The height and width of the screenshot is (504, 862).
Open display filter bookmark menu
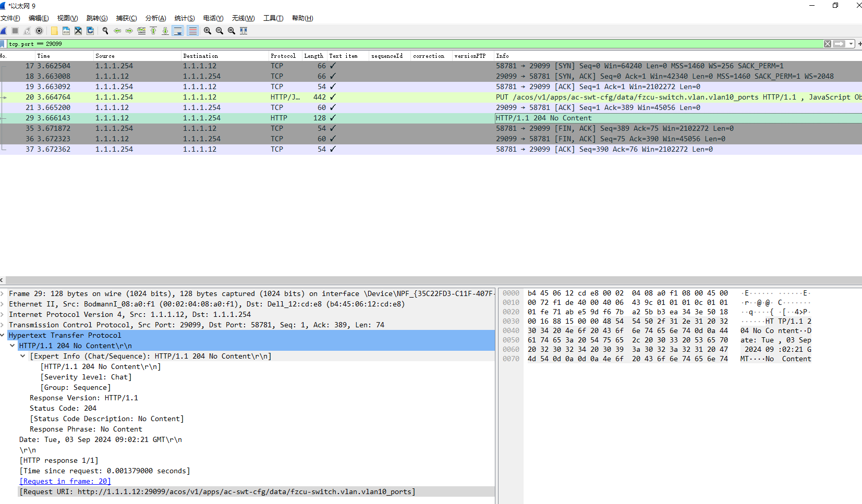pyautogui.click(x=3, y=44)
